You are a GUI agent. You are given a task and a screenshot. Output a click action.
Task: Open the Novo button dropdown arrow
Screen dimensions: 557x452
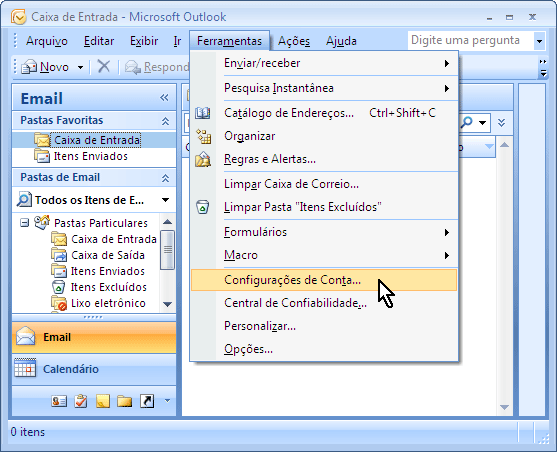point(81,67)
